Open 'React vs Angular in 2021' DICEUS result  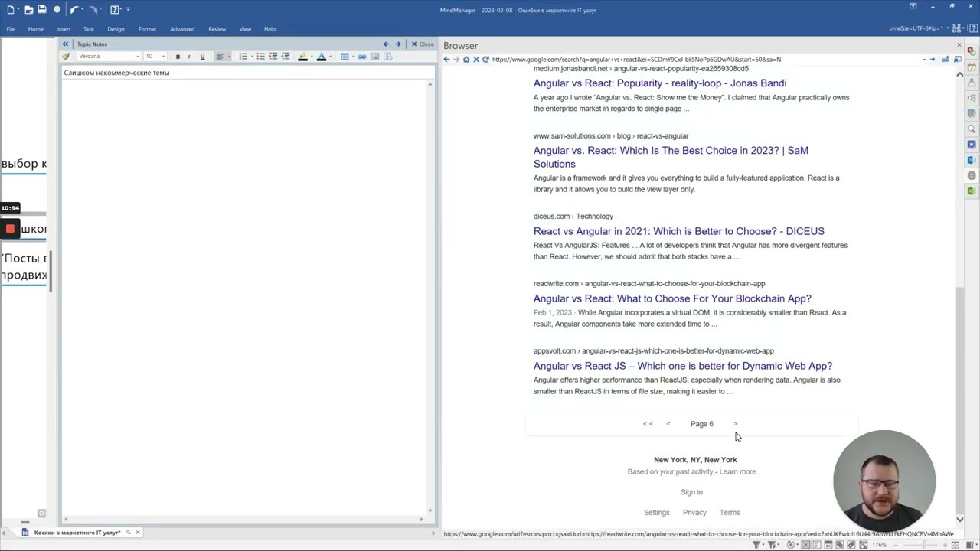tap(679, 231)
